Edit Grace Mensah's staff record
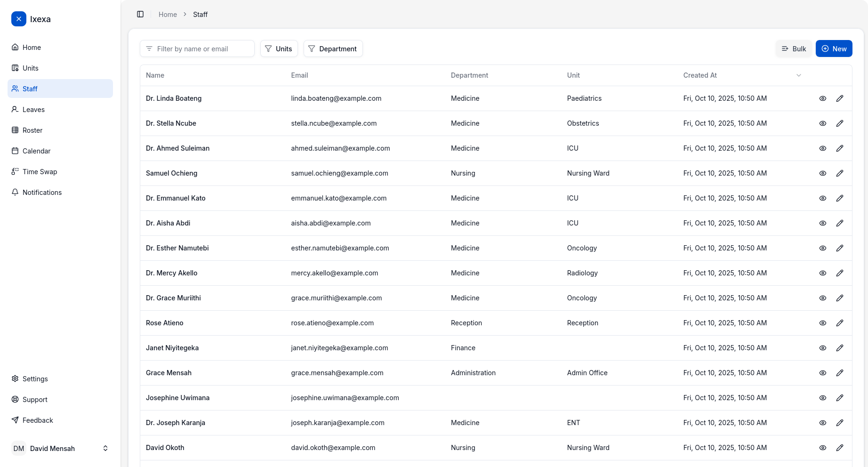 click(839, 373)
